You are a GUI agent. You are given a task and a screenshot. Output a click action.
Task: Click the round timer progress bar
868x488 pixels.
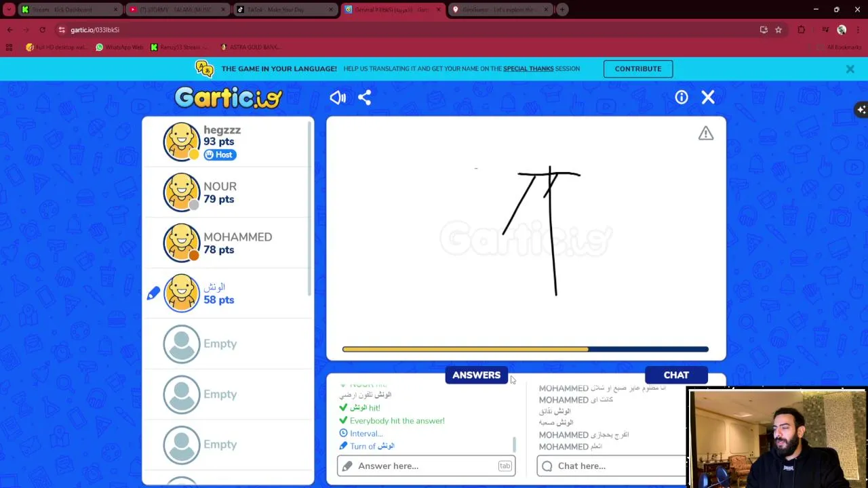[526, 349]
